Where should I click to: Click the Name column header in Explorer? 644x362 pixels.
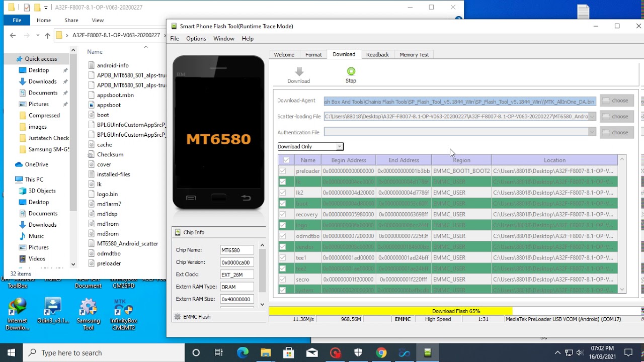[x=95, y=52]
